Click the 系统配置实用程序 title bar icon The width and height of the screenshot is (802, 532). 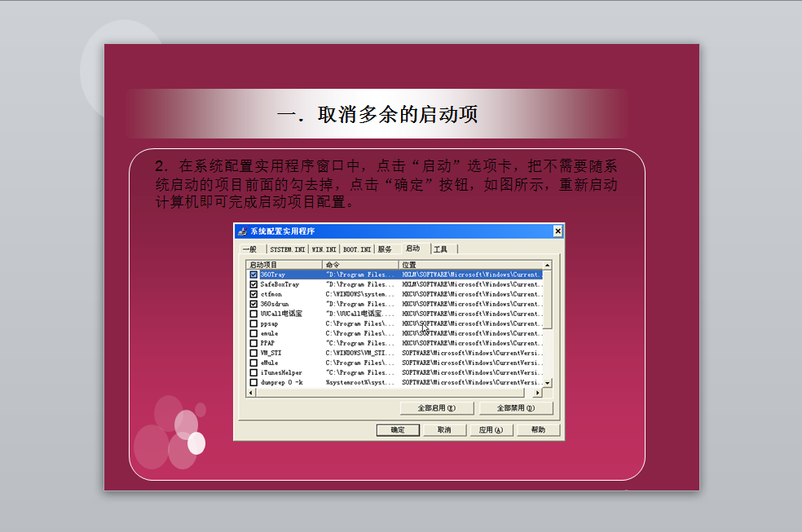(x=242, y=231)
